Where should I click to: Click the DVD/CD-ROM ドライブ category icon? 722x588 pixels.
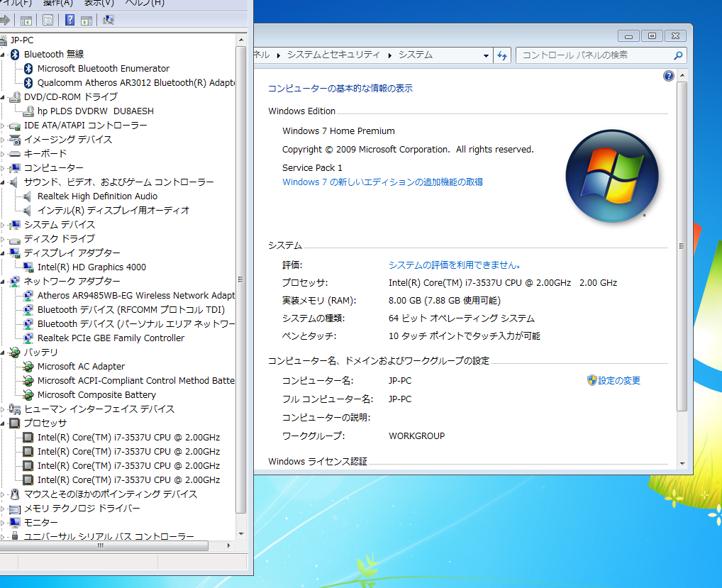(x=15, y=96)
